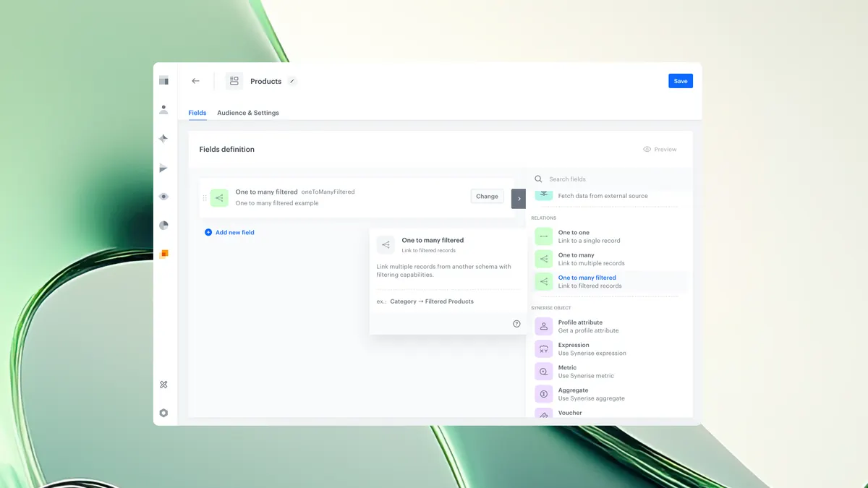Select the Metric field icon

[x=543, y=372]
